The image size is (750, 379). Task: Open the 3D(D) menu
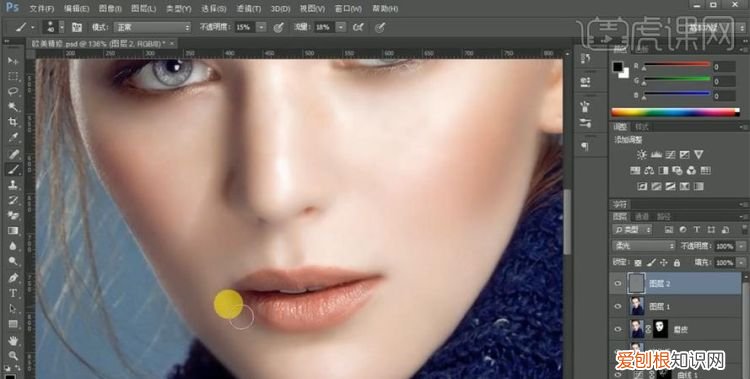coord(280,9)
